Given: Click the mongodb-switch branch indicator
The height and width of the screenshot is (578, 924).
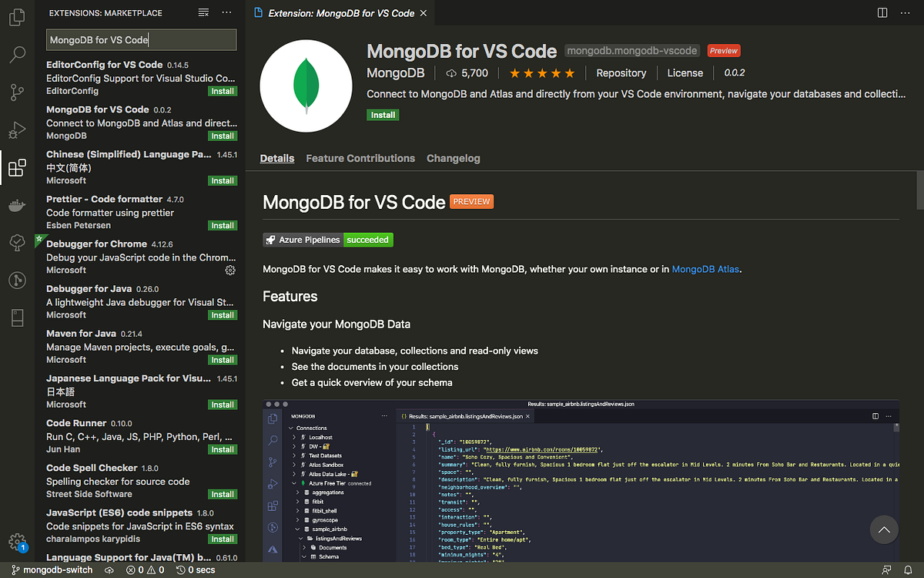Looking at the screenshot, I should click(51, 570).
